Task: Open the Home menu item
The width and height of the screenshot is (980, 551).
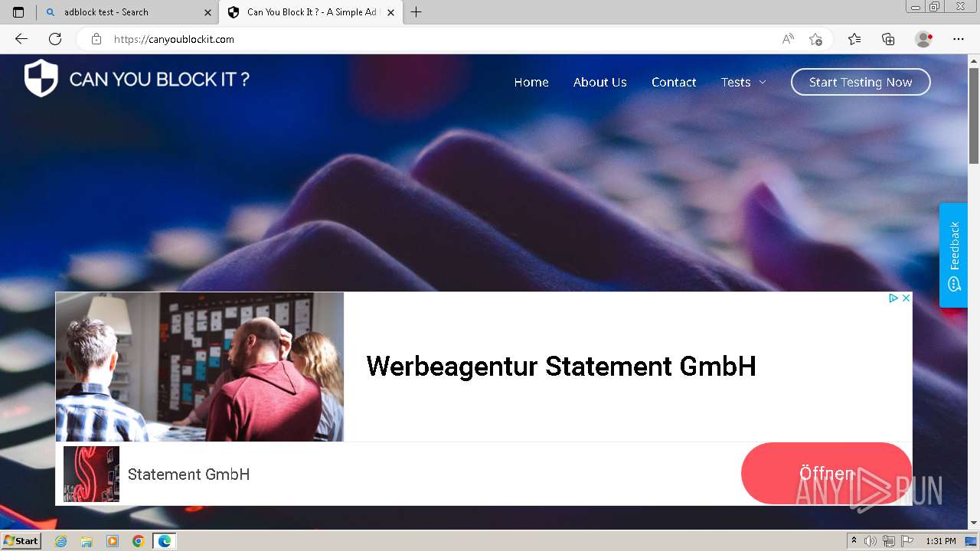Action: (531, 82)
